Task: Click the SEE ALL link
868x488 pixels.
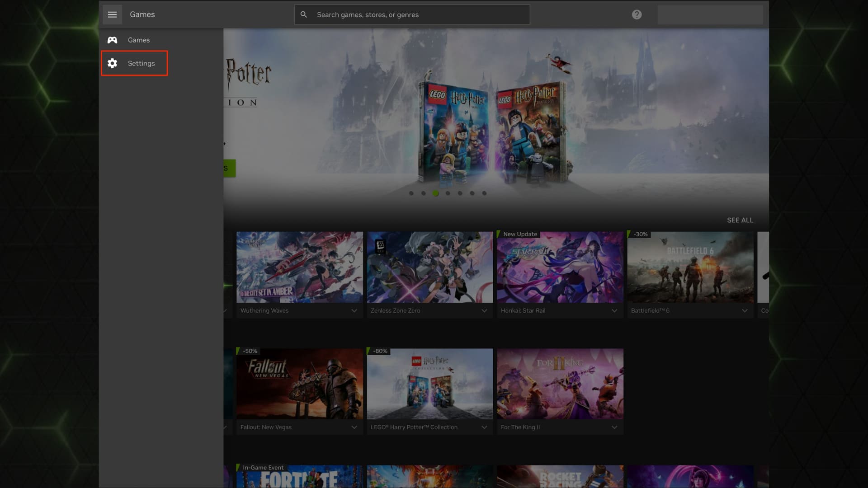Action: click(740, 220)
